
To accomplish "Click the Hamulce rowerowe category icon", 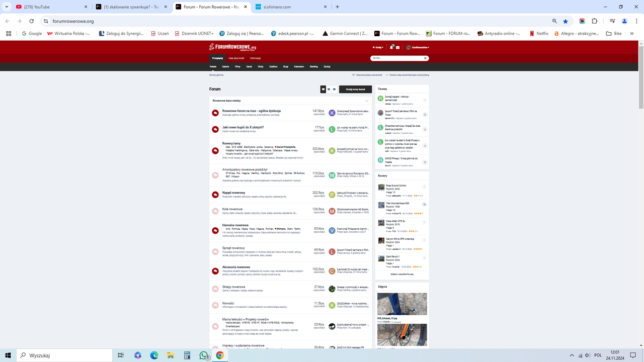I will [215, 231].
